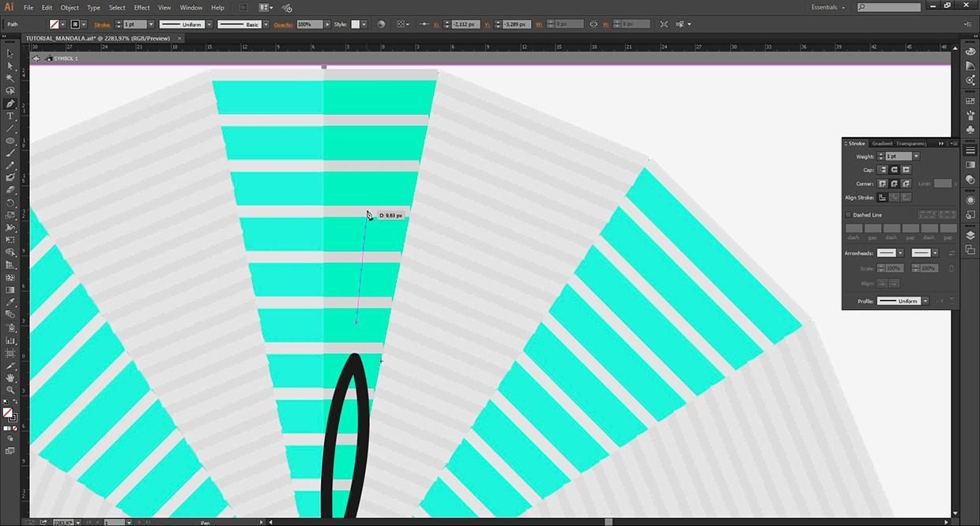Click the stroke color swatch in control bar

point(75,25)
